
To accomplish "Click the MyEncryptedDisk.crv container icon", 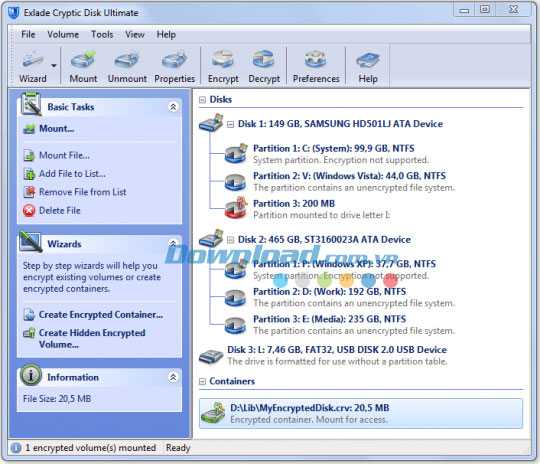I will coord(213,413).
